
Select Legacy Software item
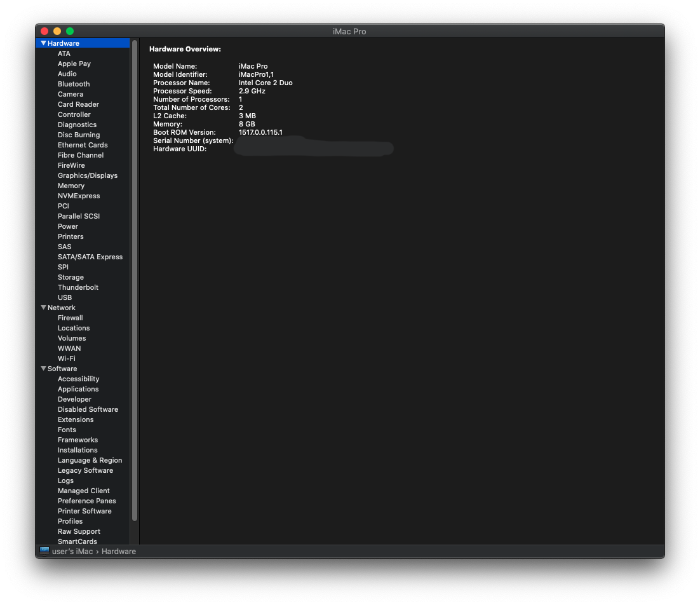pos(85,471)
